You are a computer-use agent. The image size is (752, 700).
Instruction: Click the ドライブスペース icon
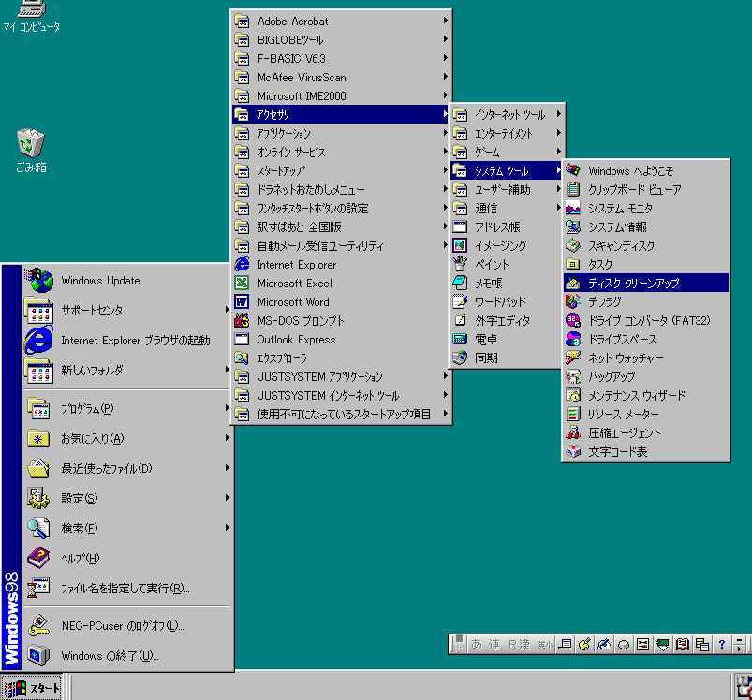click(x=573, y=339)
